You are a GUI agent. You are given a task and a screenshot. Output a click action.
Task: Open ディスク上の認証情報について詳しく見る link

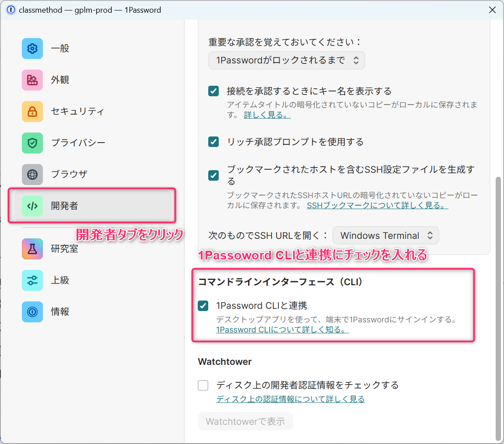pyautogui.click(x=290, y=399)
